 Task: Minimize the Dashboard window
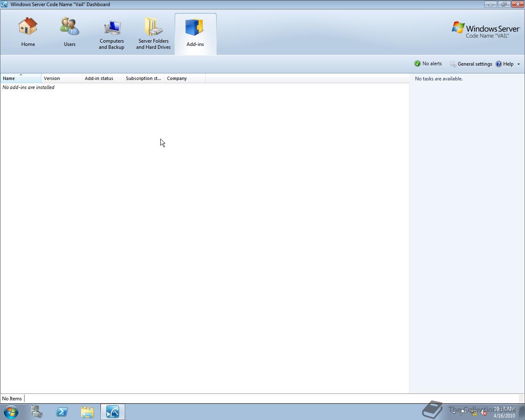491,5
